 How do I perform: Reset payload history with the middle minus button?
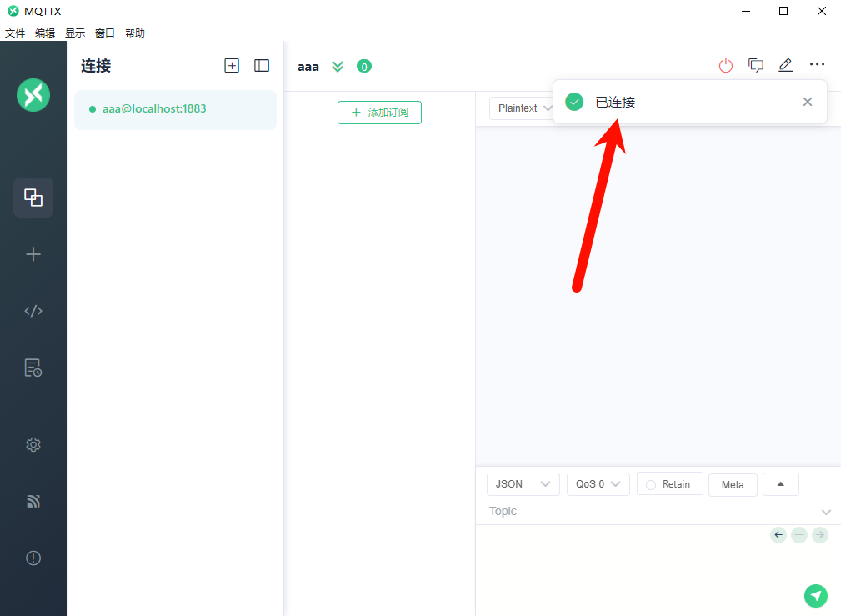tap(799, 535)
